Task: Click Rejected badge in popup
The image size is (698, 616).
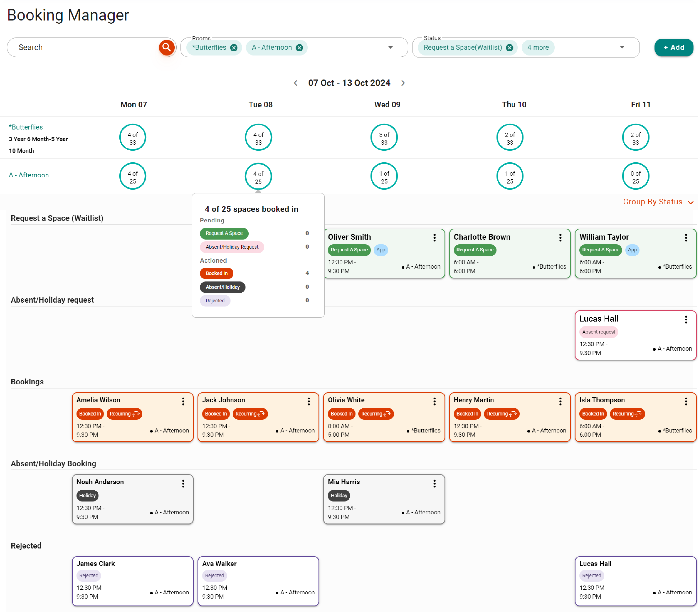Action: click(x=215, y=301)
